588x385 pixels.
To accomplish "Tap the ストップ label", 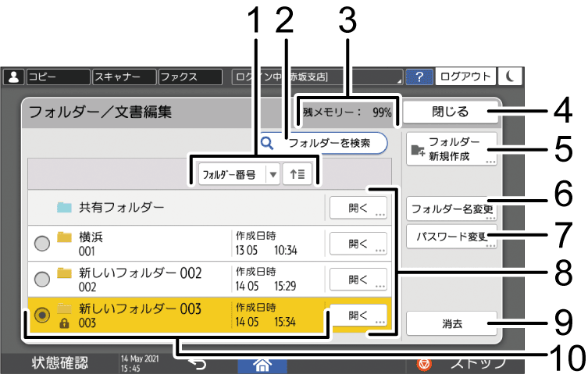I will pos(478,364).
